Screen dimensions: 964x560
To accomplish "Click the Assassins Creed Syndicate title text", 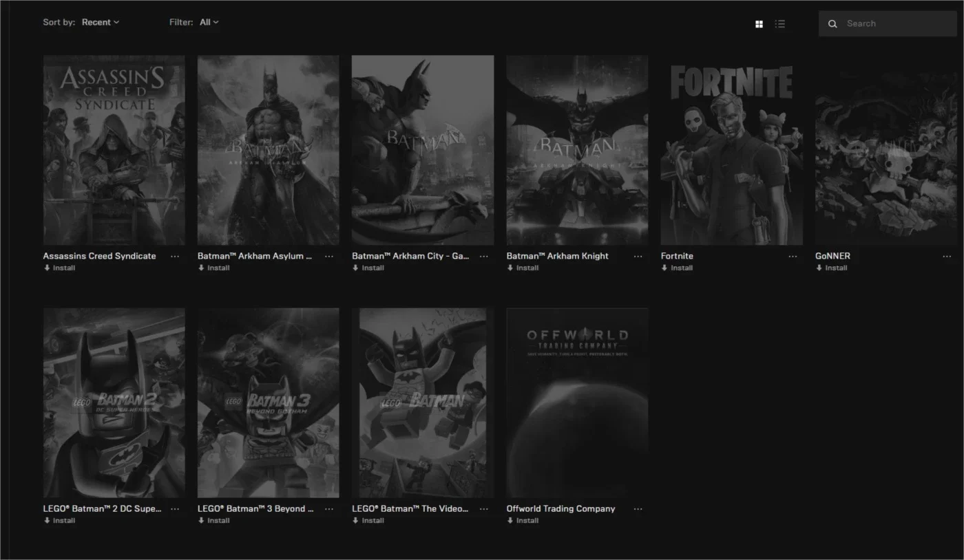I will [100, 256].
